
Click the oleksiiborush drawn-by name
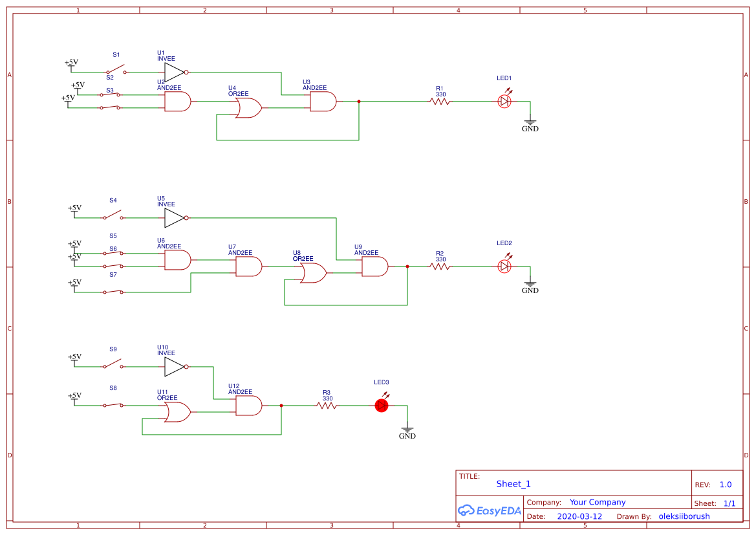(x=684, y=516)
